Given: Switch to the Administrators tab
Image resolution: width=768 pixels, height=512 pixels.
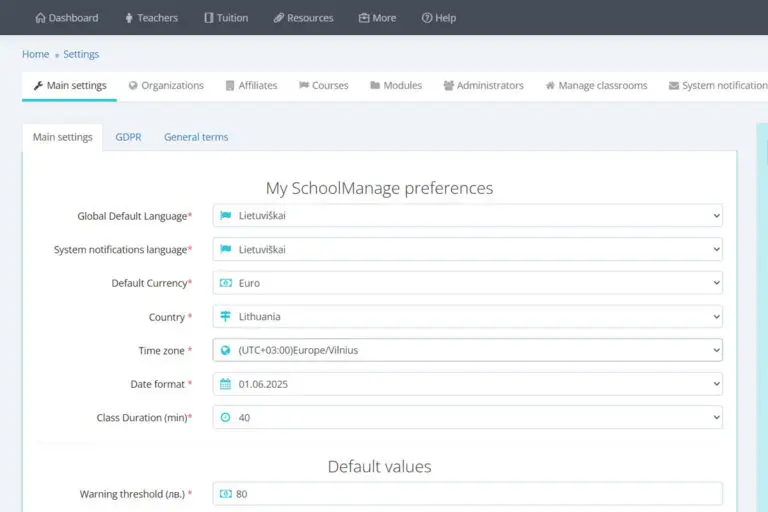Looking at the screenshot, I should point(483,86).
